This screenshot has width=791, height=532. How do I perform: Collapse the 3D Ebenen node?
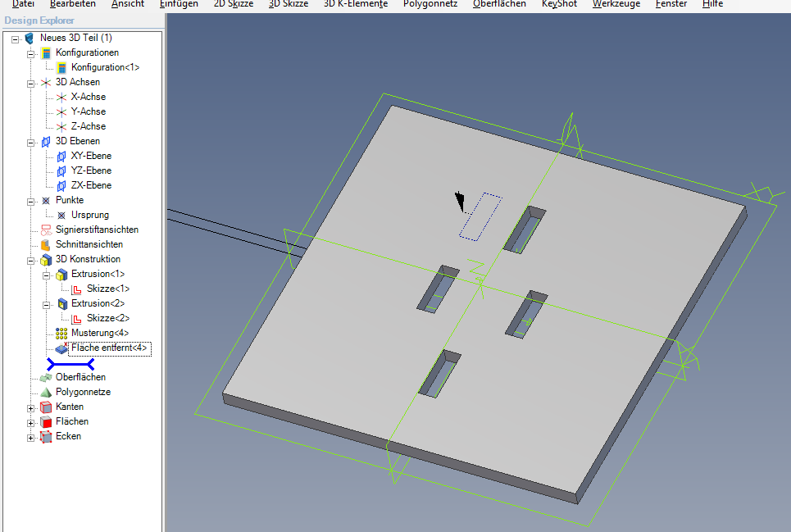[31, 142]
